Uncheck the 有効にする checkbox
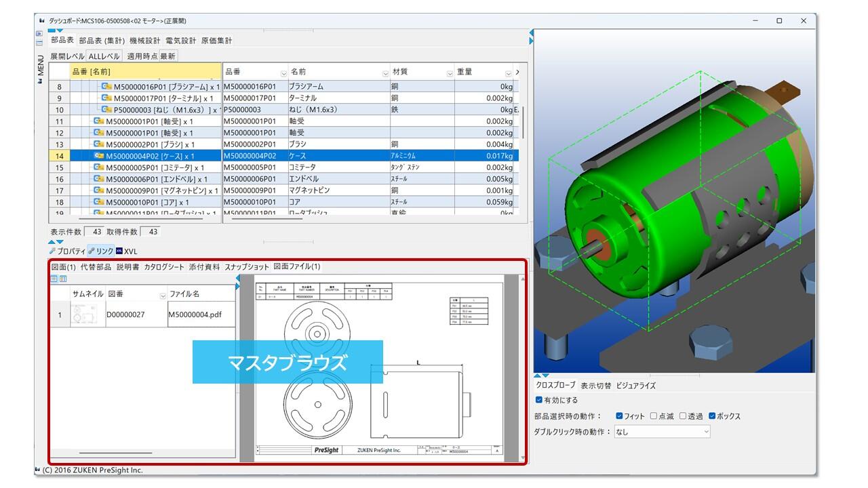This screenshot has width=868, height=488. click(x=539, y=400)
